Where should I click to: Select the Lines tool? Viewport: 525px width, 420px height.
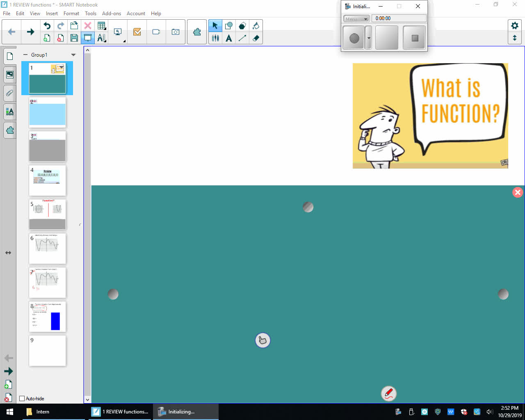tap(242, 38)
